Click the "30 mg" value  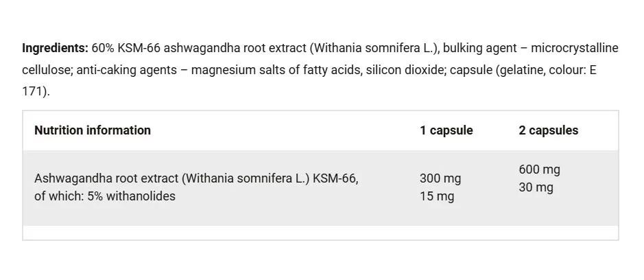click(536, 187)
